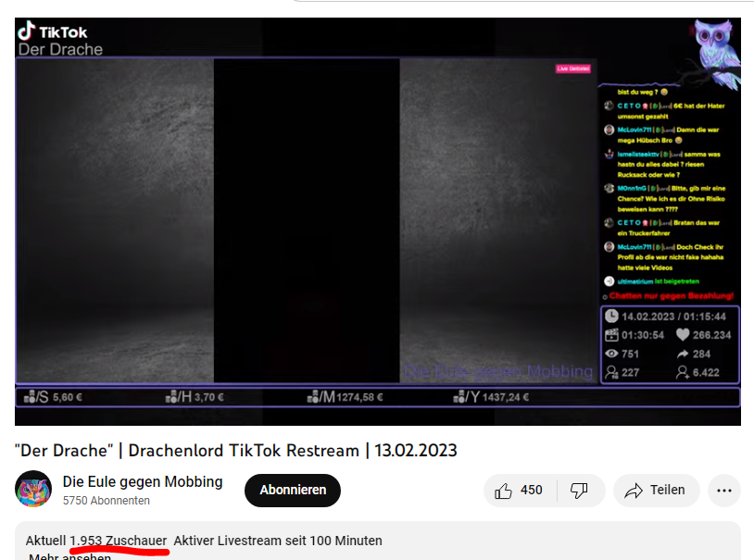Click the follower count 6.422
The height and width of the screenshot is (560, 754).
[706, 372]
